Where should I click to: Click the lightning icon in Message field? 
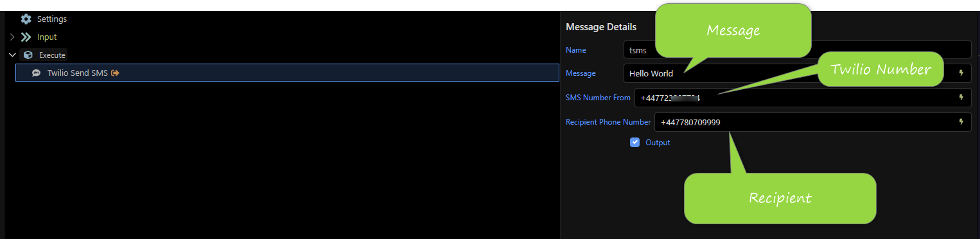point(961,73)
